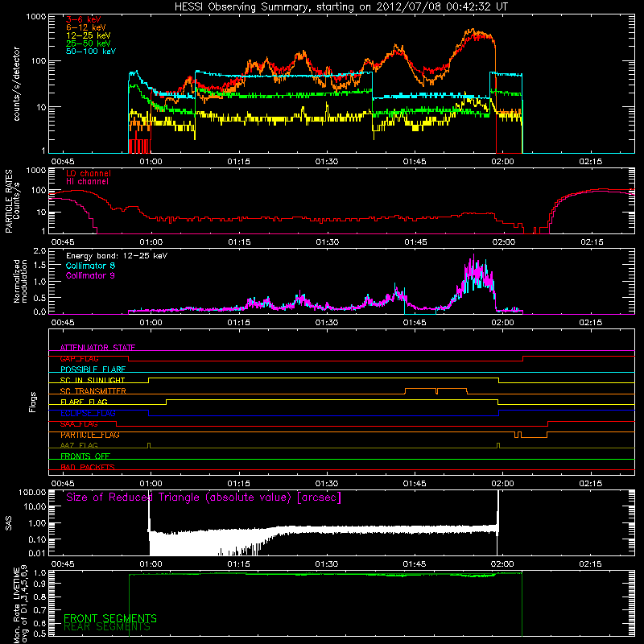Click the BAD_PACKETS flag label
644x644 pixels.
(x=88, y=468)
